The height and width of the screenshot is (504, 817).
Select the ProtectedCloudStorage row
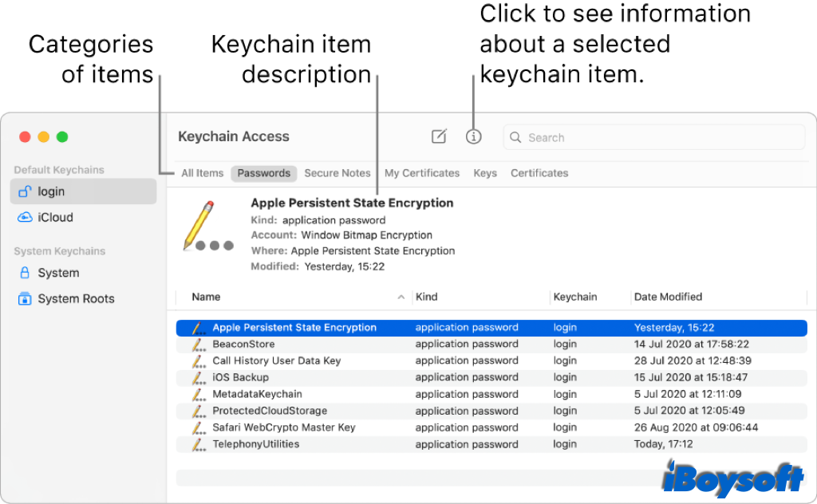(491, 411)
